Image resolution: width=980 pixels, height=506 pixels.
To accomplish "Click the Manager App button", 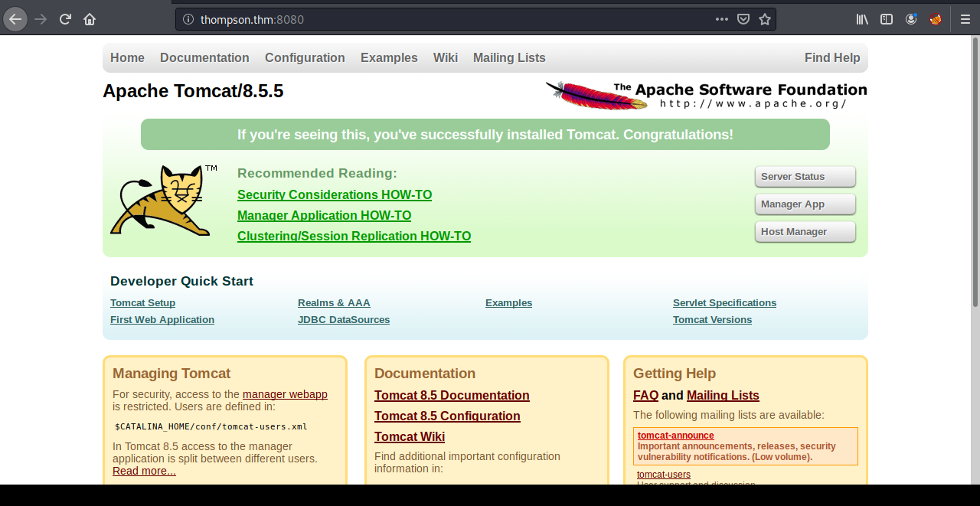I will pyautogui.click(x=805, y=204).
